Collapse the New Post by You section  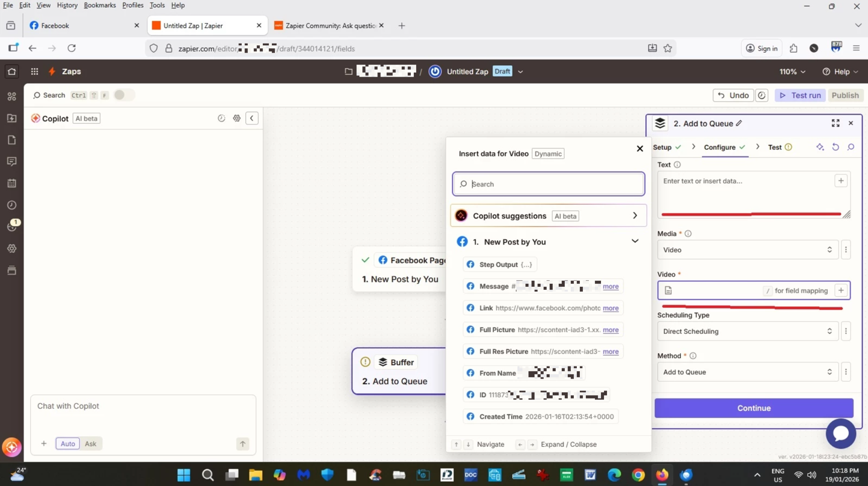635,241
